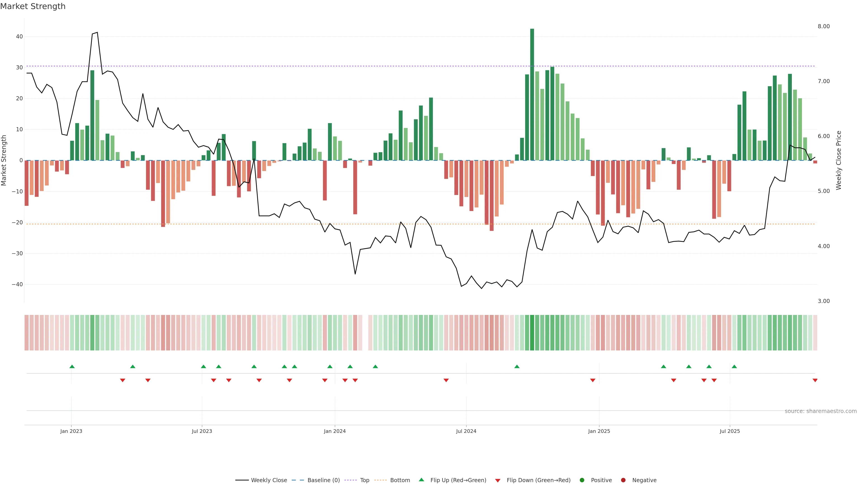Click the red Flip Down triangle legend icon
868x488 pixels.
click(497, 481)
